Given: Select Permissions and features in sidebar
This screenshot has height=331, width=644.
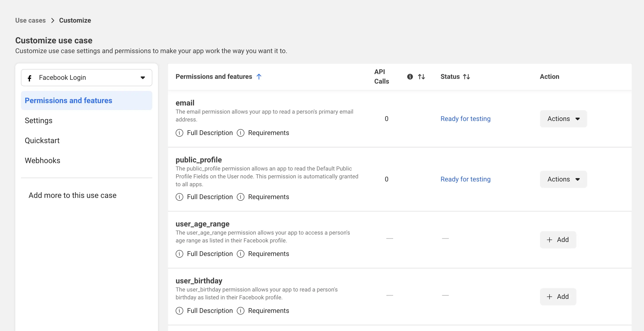Looking at the screenshot, I should 86,100.
